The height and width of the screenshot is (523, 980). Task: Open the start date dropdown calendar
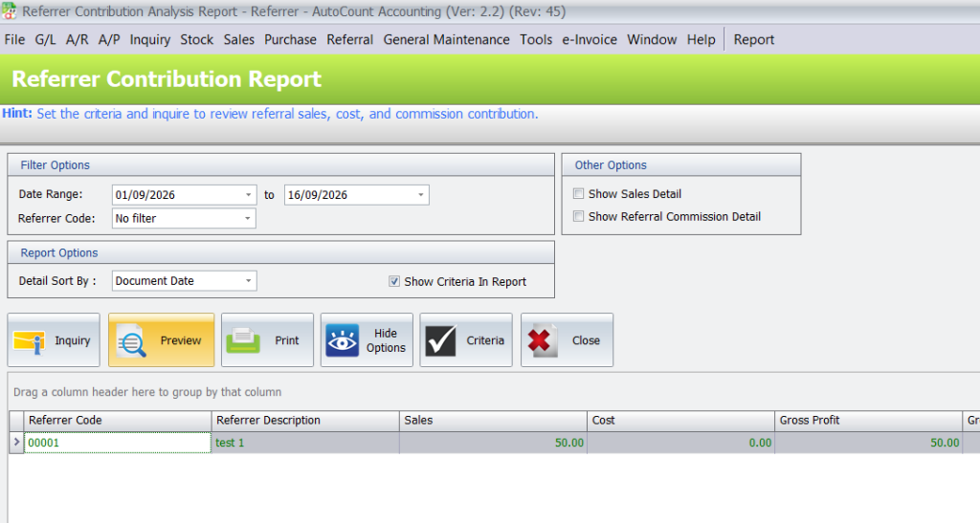tap(248, 195)
